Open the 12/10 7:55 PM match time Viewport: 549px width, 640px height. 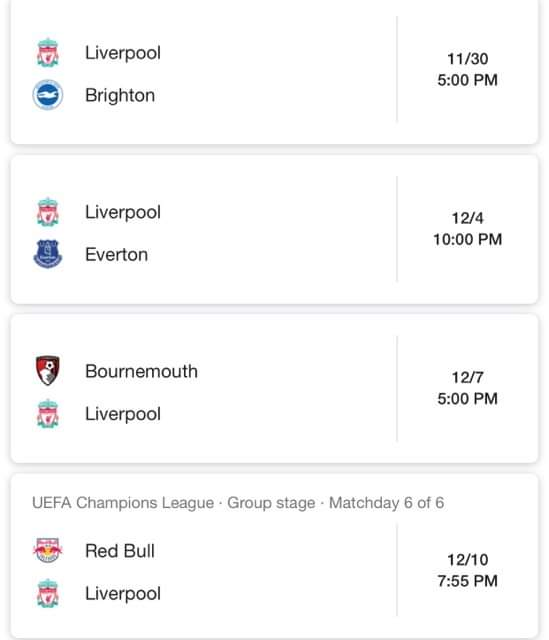[467, 570]
